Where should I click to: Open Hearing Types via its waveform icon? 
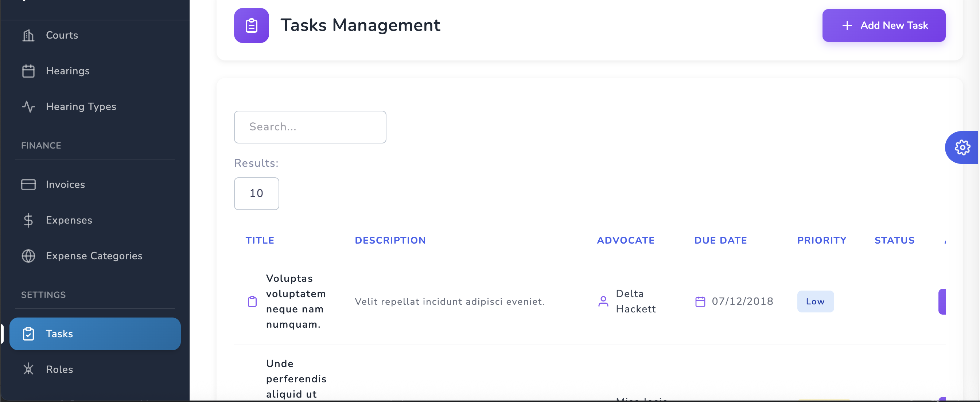tap(28, 107)
